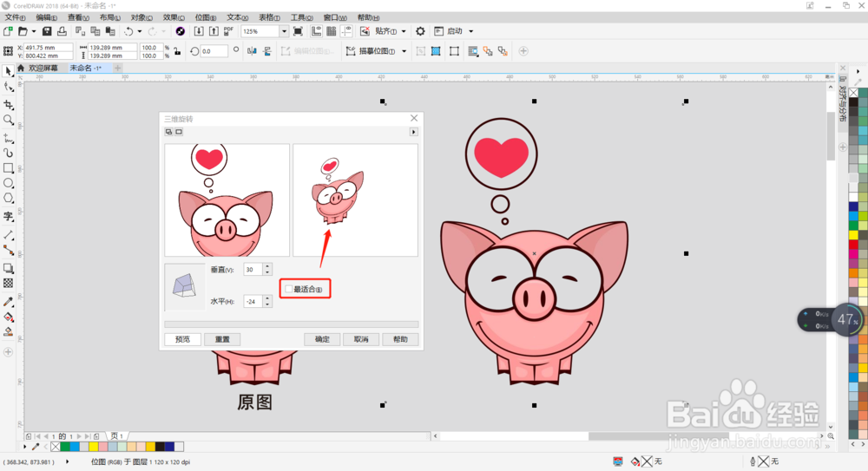
Task: Select the Shape edit tool
Action: pyautogui.click(x=9, y=88)
